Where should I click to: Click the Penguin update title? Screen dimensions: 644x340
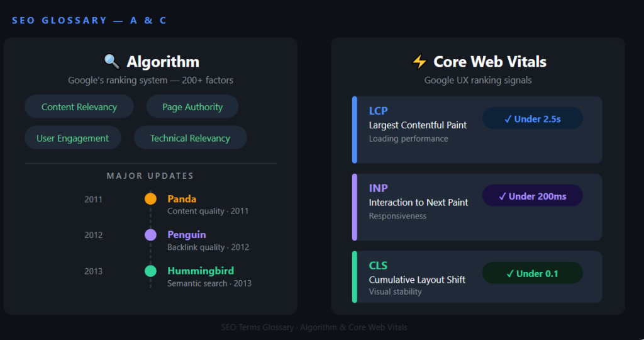click(187, 235)
